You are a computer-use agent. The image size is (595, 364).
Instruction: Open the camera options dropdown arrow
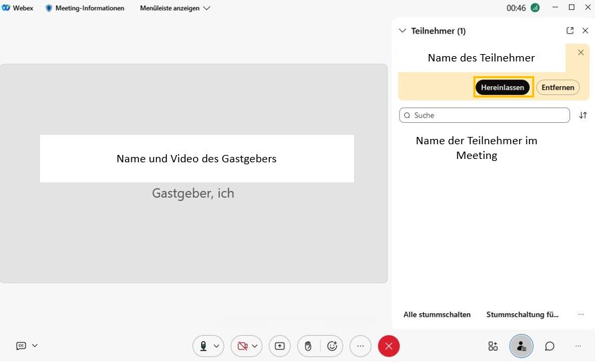(x=254, y=346)
